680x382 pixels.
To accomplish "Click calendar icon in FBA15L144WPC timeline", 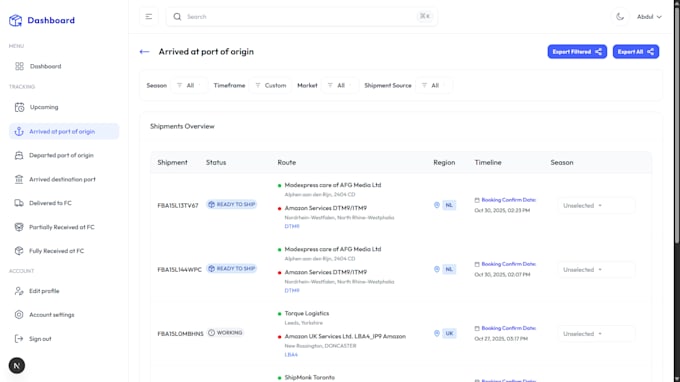I will tap(477, 264).
